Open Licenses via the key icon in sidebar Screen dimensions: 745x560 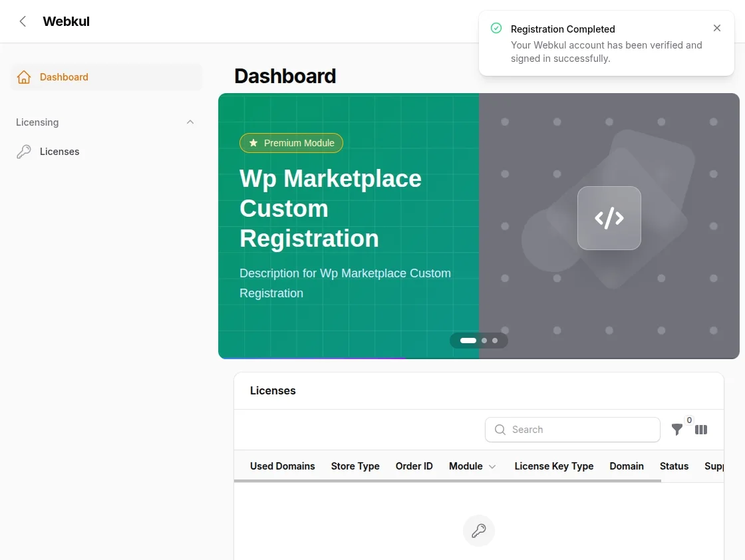click(x=25, y=151)
